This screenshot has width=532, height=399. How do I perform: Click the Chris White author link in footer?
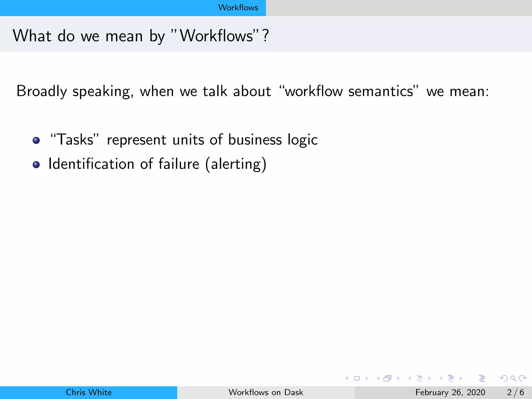coord(89,392)
